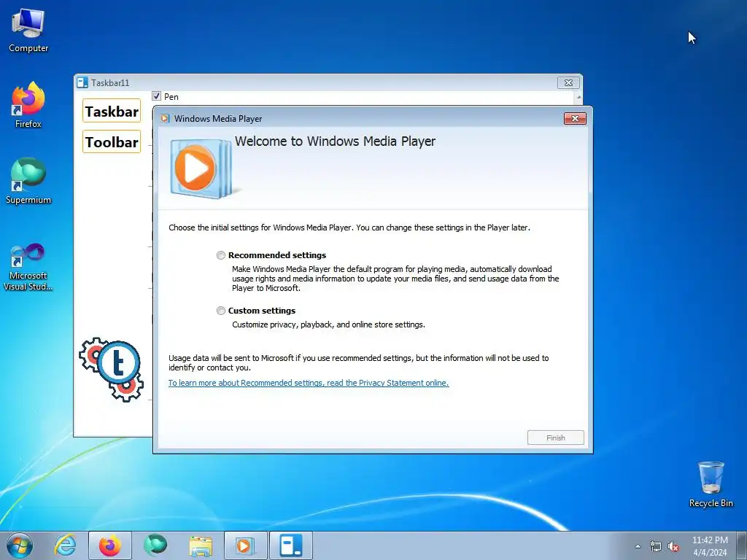Select the Microsoft Visual Studio desktop shortcut
This screenshot has height=560, width=747.
pyautogui.click(x=28, y=267)
